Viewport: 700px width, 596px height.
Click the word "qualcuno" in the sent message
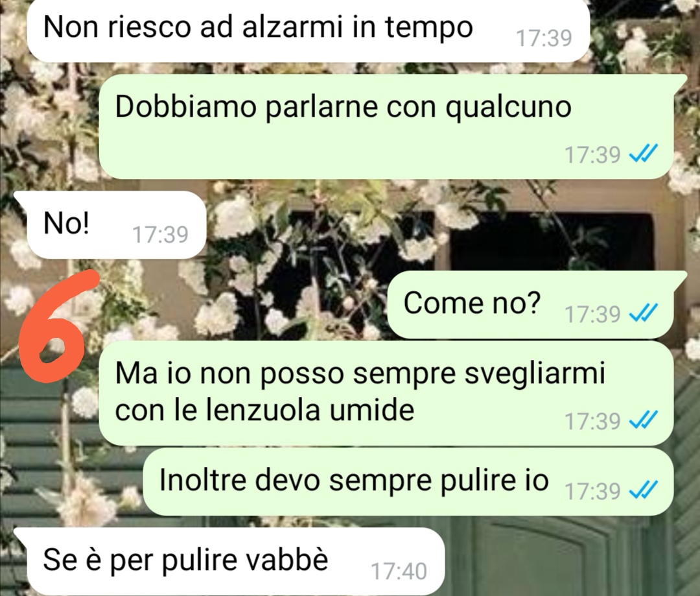point(509,108)
